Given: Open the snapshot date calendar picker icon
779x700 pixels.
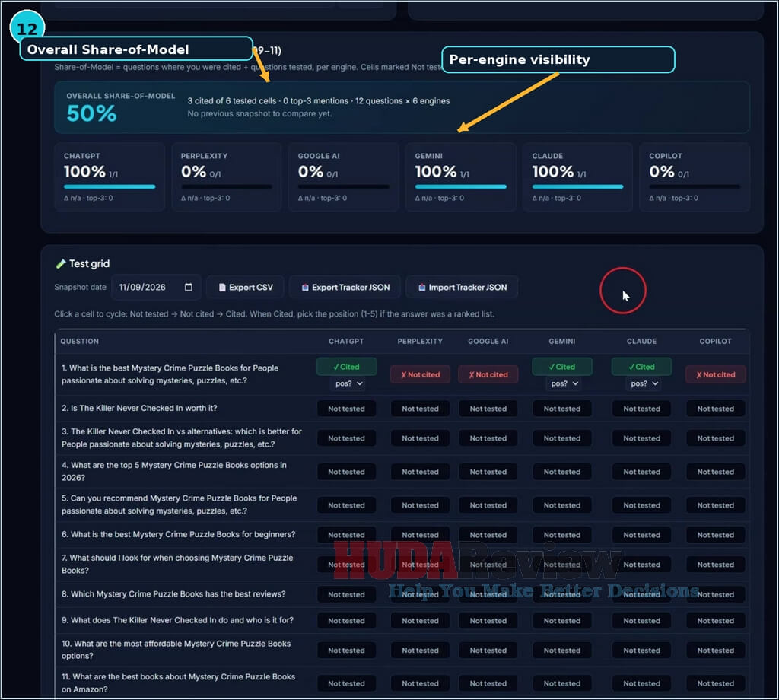Looking at the screenshot, I should [189, 287].
